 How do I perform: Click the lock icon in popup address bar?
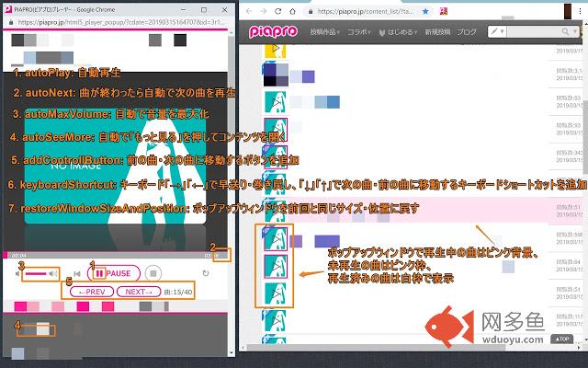click(x=11, y=22)
